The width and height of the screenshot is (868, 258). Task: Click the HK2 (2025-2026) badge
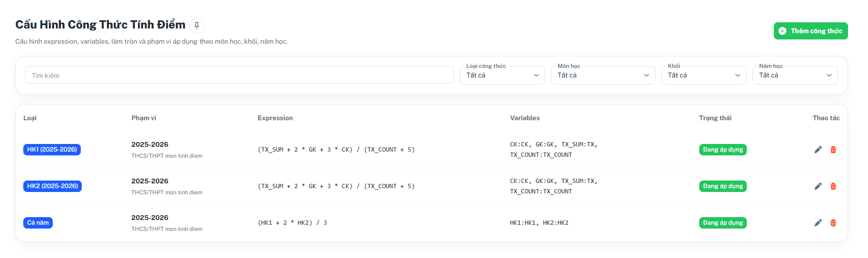tap(52, 186)
